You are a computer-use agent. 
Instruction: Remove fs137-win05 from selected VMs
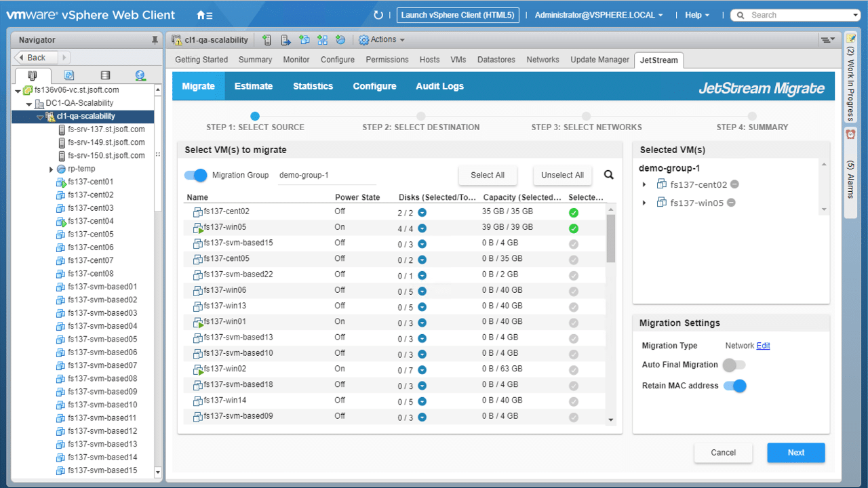click(731, 203)
